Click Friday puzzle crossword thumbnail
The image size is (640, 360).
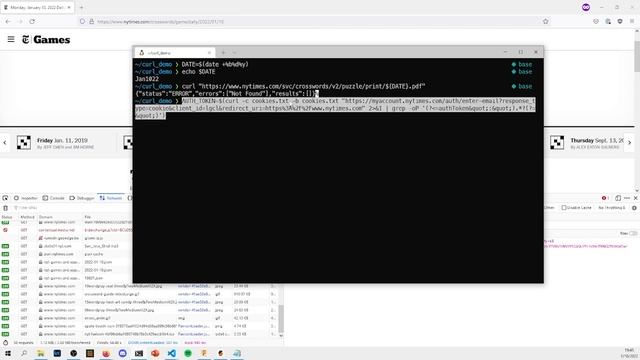click(x=24, y=143)
